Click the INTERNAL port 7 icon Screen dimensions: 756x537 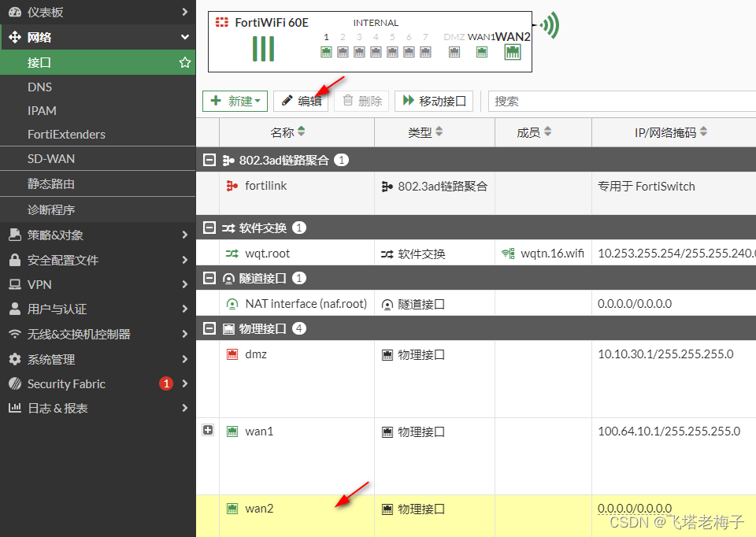[x=425, y=52]
